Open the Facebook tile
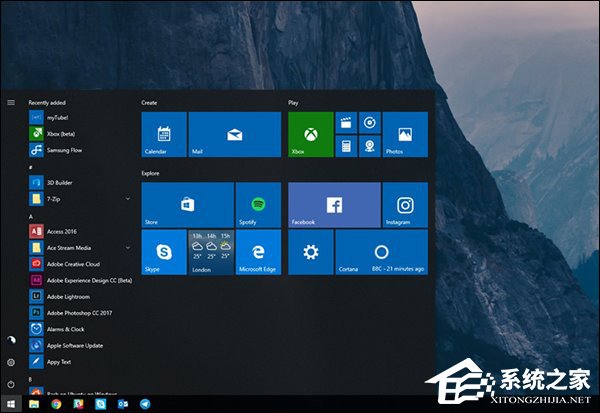600x413 pixels. pyautogui.click(x=334, y=205)
